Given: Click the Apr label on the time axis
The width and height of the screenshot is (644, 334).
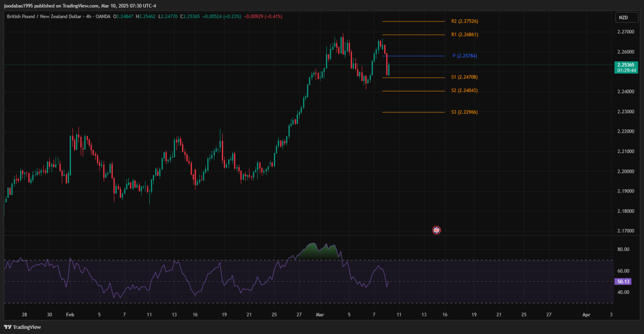Looking at the screenshot, I should [x=586, y=314].
